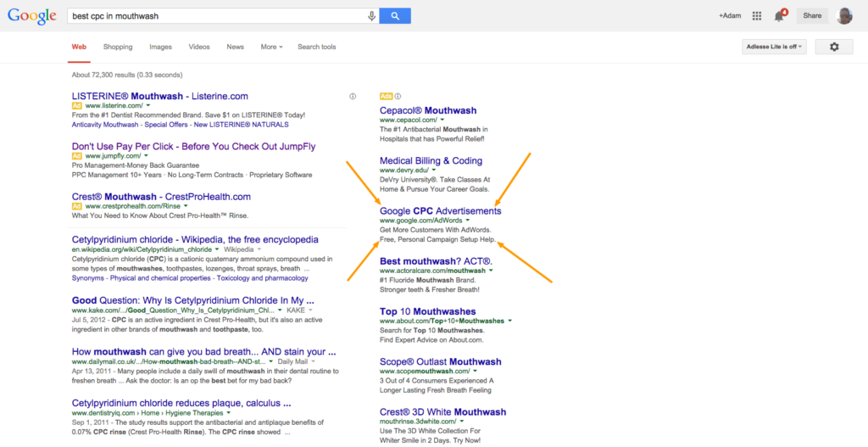
Task: Select the Web tab
Action: 79,47
